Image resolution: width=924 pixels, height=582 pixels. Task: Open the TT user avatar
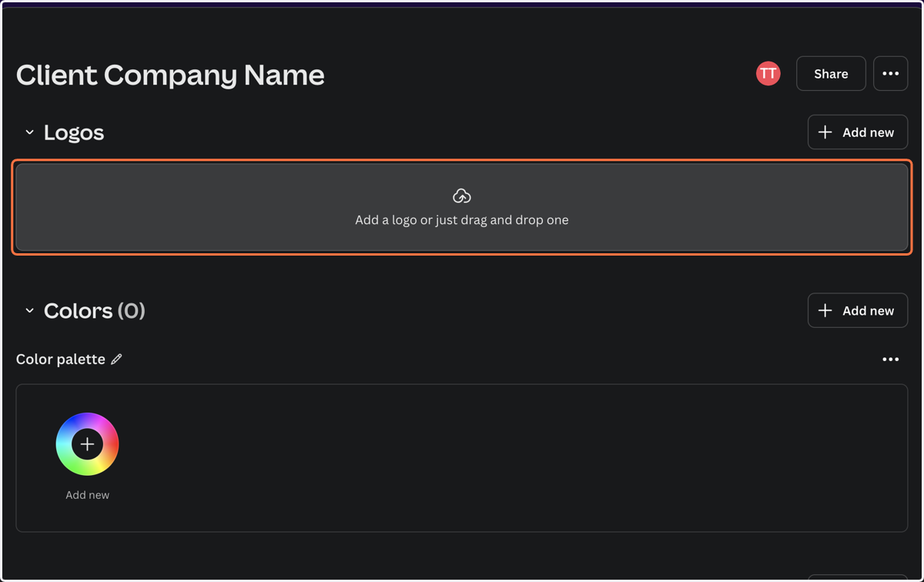(x=768, y=73)
